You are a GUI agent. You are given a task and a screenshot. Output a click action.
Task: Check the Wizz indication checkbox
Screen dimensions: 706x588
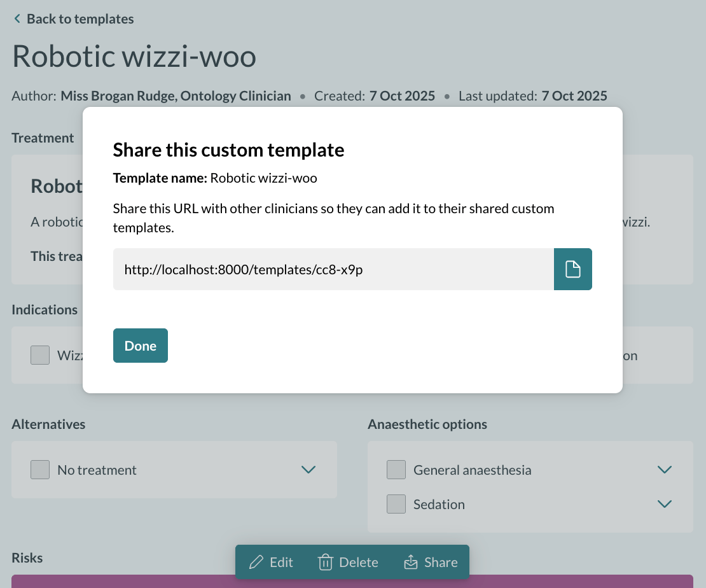40,355
